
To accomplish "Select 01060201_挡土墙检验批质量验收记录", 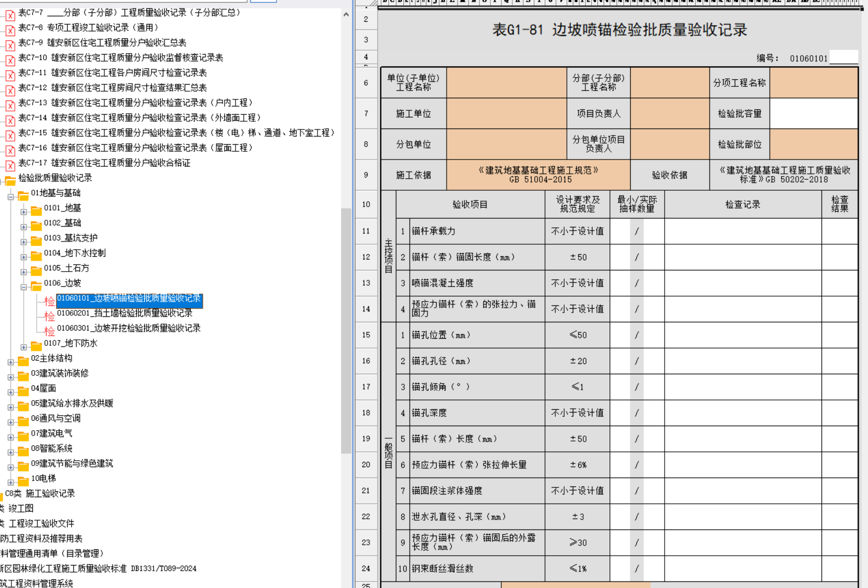I will click(125, 313).
